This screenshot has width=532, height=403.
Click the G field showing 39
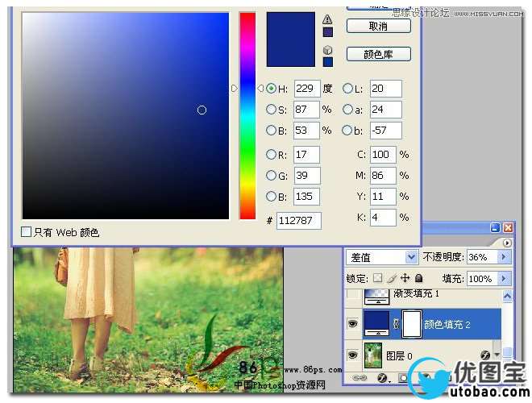pos(307,176)
